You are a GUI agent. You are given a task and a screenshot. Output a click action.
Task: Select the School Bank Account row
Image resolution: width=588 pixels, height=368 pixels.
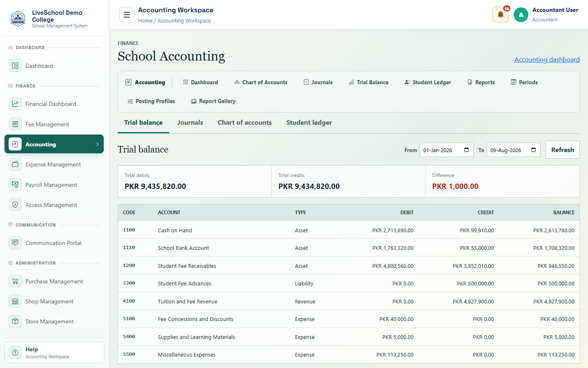click(x=349, y=248)
